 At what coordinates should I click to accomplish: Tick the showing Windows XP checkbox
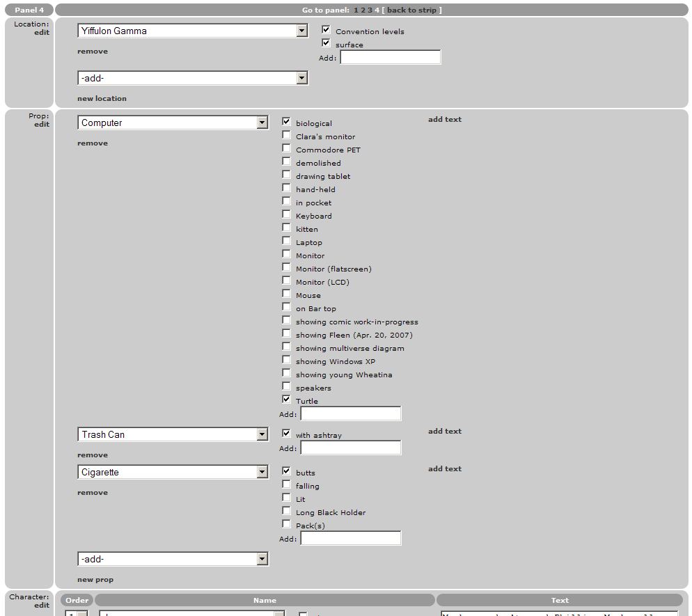tap(286, 360)
